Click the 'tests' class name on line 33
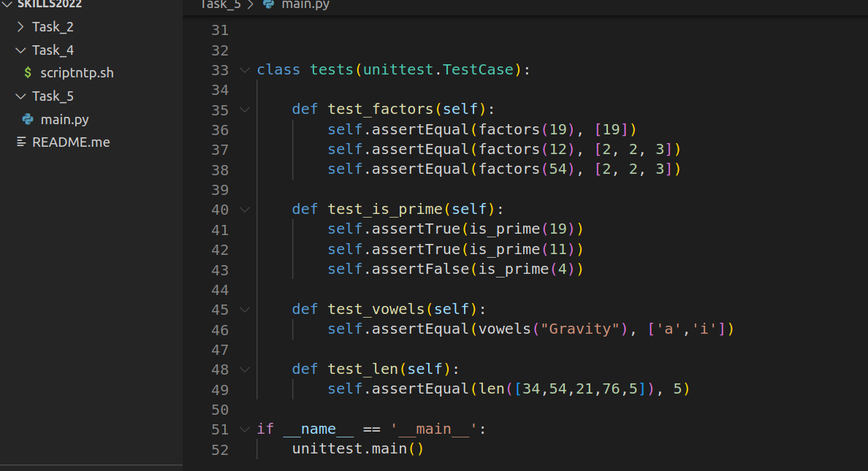The width and height of the screenshot is (868, 471). tap(332, 69)
